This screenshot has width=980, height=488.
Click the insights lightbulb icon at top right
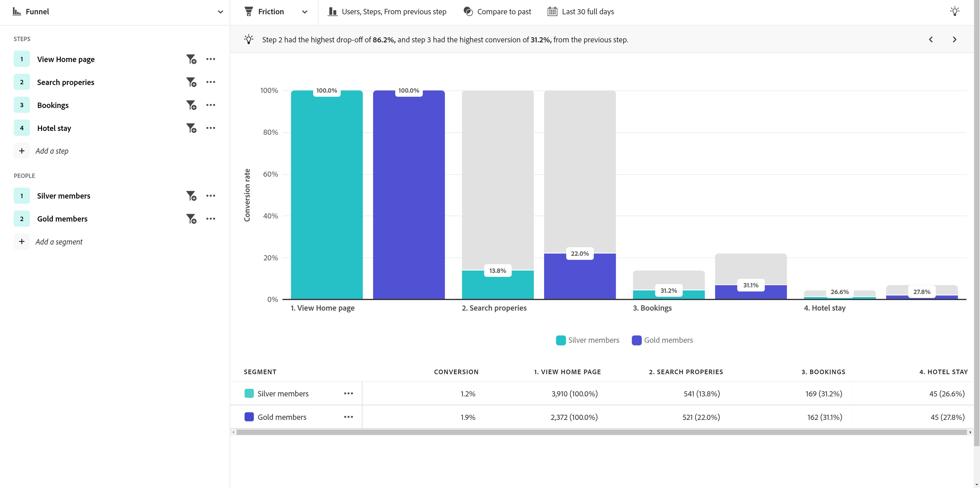[954, 11]
